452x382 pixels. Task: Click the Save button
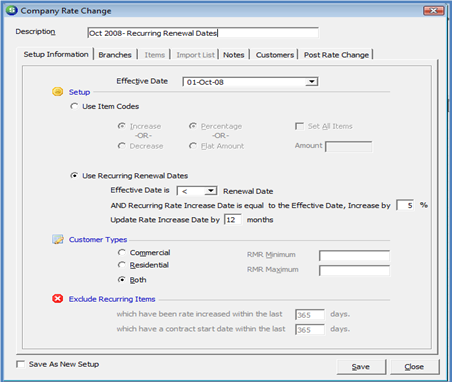[361, 367]
